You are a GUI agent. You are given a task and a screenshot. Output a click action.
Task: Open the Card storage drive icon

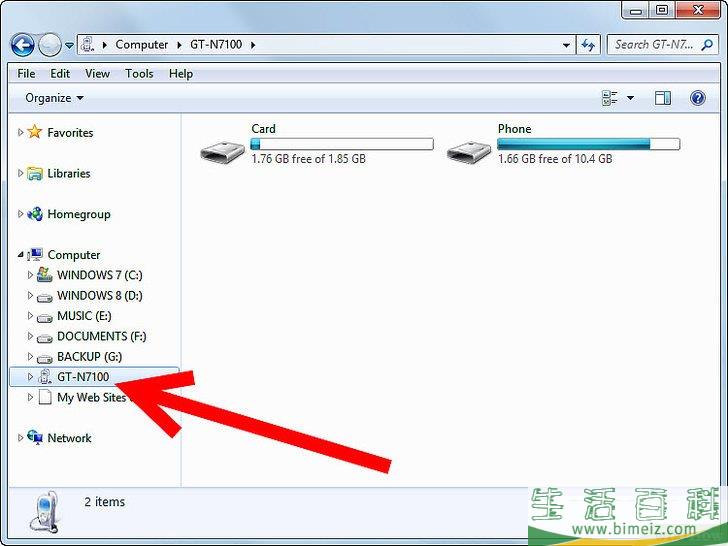(x=222, y=152)
